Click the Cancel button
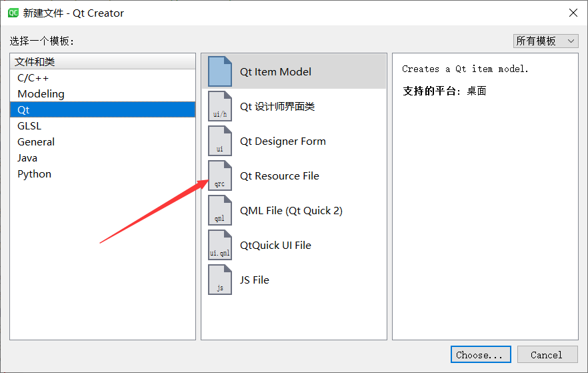 pyautogui.click(x=547, y=354)
